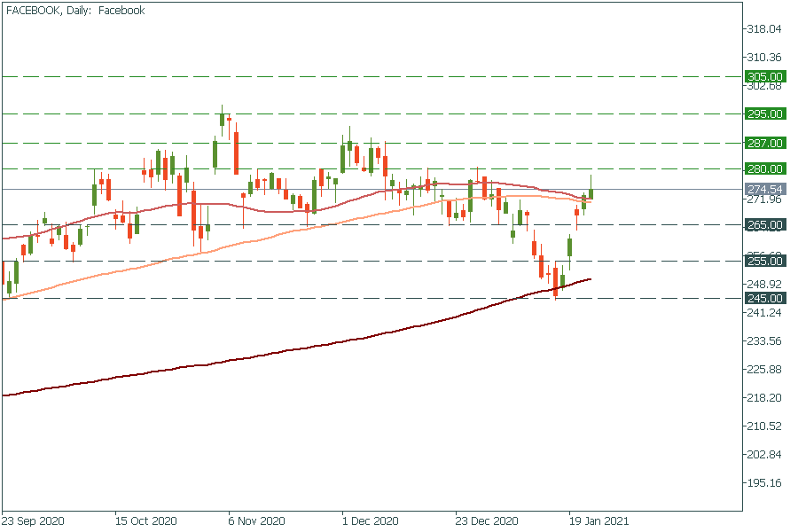Screen dimensions: 798x532
Task: Click the 255.00 price level tag
Action: pyautogui.click(x=764, y=261)
